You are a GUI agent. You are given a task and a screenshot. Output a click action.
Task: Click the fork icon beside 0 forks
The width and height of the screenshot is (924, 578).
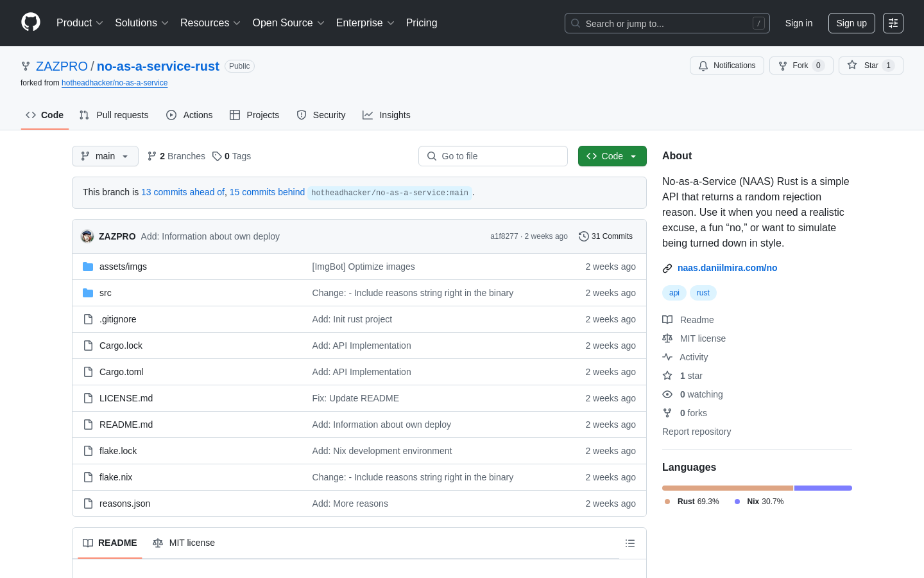click(667, 413)
